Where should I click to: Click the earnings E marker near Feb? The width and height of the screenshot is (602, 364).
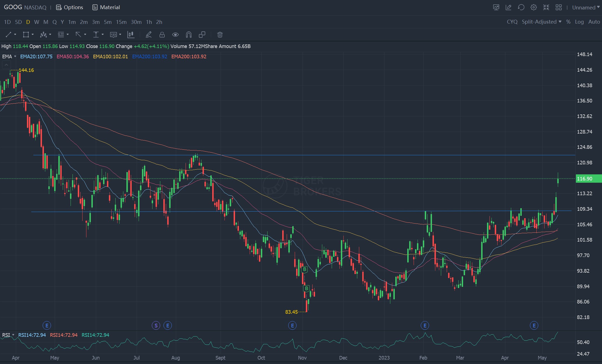click(425, 325)
